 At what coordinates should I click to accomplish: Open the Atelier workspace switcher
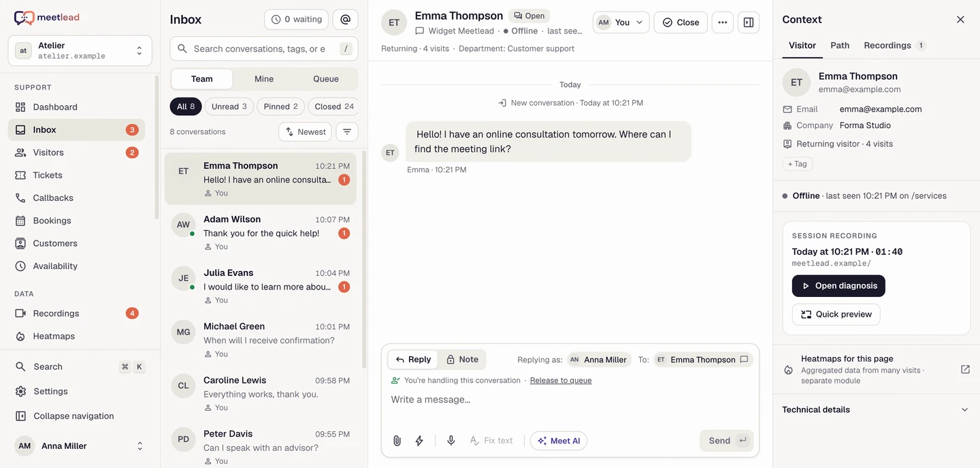80,51
